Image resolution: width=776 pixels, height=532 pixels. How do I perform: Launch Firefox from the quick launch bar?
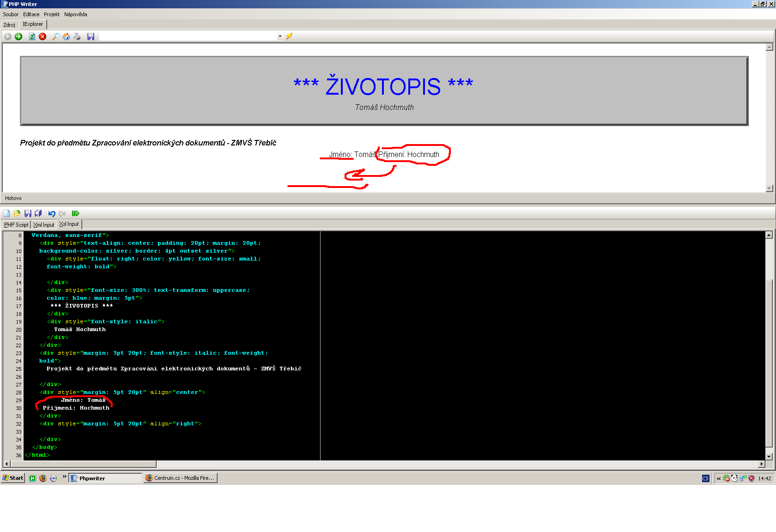pos(43,478)
